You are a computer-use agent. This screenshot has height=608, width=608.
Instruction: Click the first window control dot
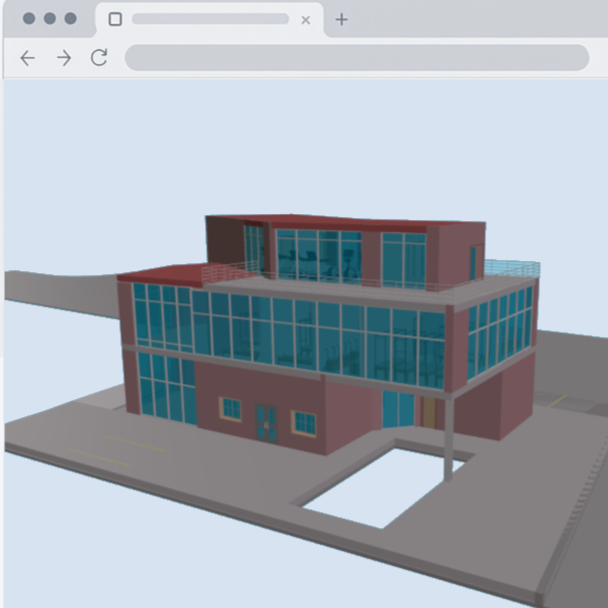[x=28, y=19]
